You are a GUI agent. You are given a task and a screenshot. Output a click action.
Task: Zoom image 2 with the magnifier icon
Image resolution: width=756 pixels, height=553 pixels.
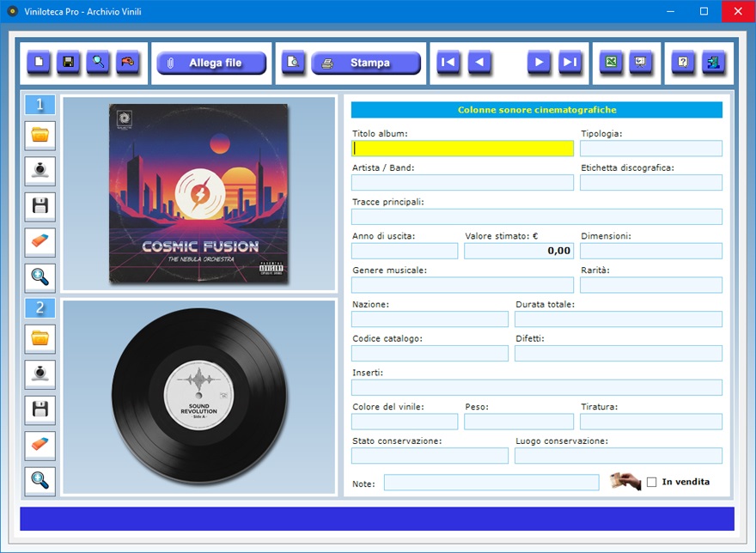tap(40, 481)
